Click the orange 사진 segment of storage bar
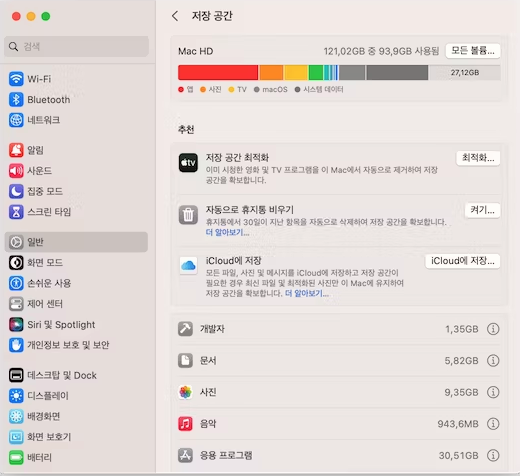 point(271,72)
